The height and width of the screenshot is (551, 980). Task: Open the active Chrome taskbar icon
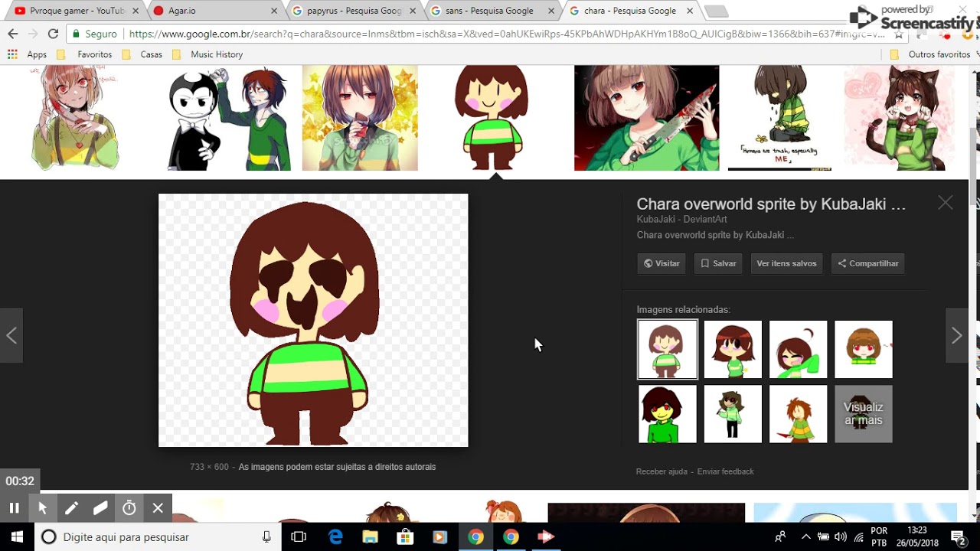point(475,536)
